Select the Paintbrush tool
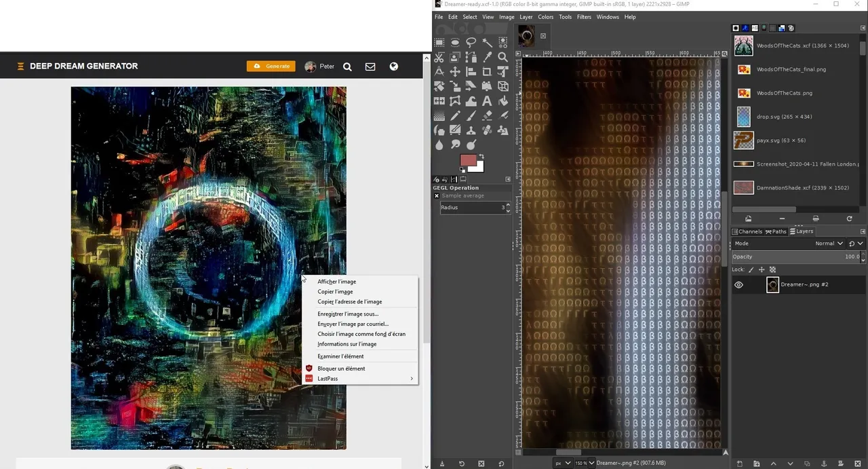The height and width of the screenshot is (469, 868). (x=471, y=115)
